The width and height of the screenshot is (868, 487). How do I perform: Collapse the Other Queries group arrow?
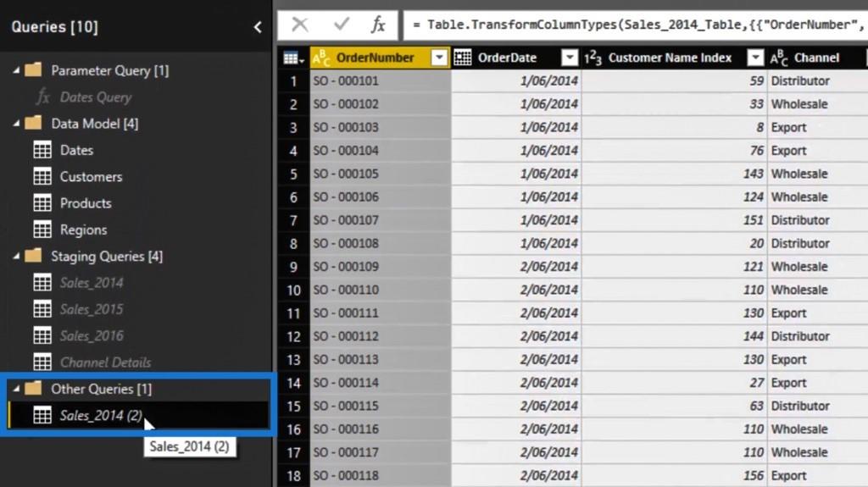tap(16, 389)
